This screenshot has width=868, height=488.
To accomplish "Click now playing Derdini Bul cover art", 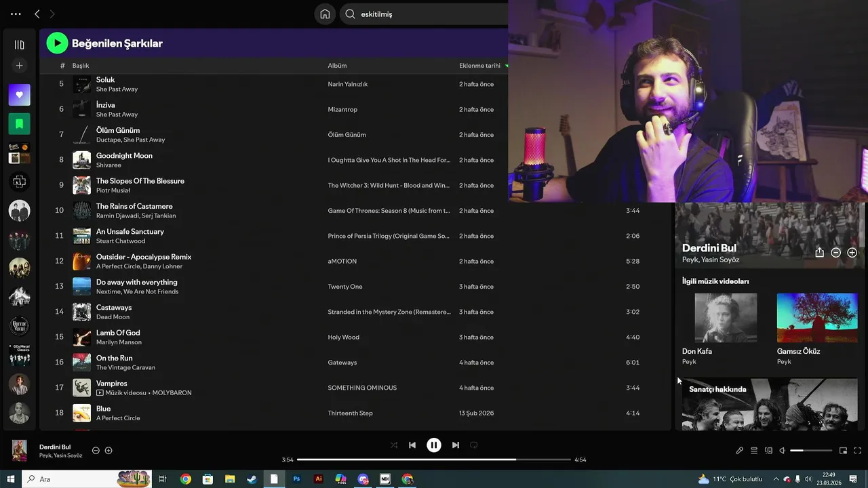I will (x=19, y=451).
